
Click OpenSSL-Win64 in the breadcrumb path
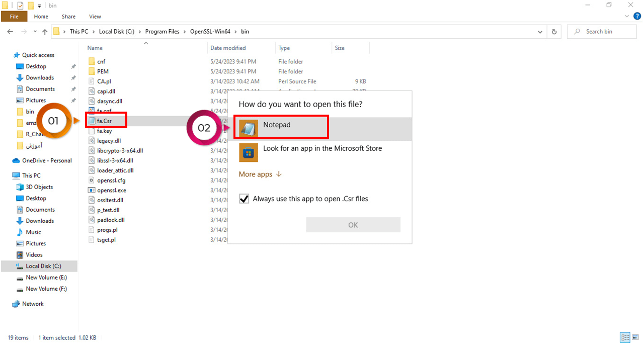tap(210, 32)
